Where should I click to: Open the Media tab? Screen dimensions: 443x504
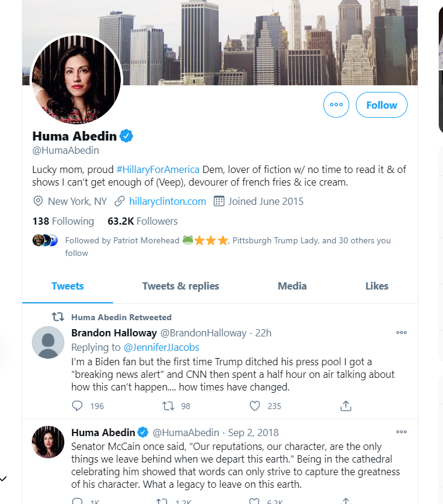(292, 286)
